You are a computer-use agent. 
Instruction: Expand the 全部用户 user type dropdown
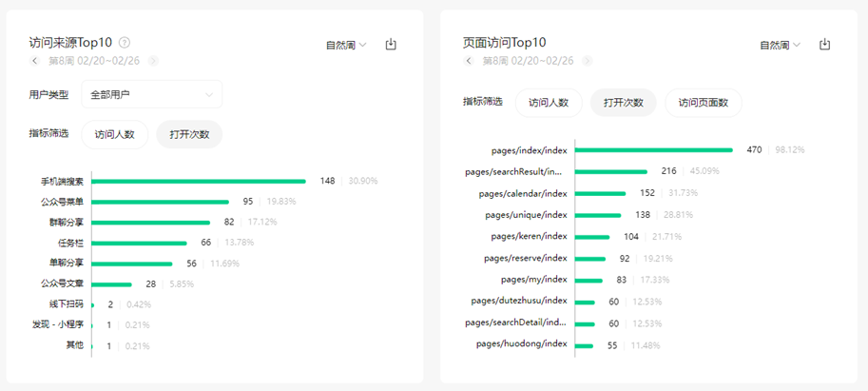[x=152, y=95]
